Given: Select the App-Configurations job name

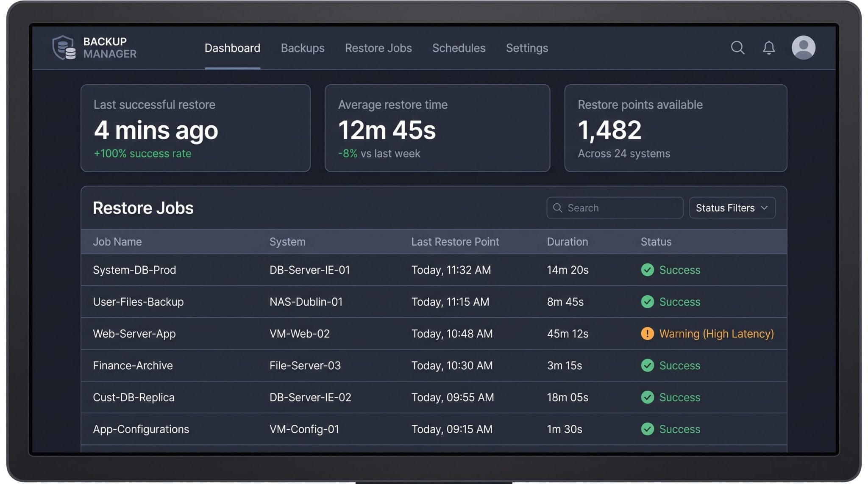Looking at the screenshot, I should (x=141, y=429).
